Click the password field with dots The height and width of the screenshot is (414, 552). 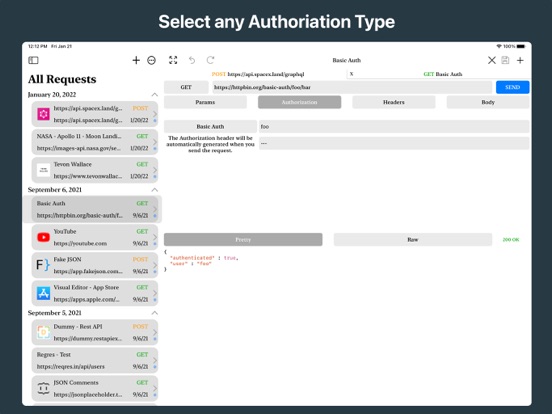click(394, 143)
